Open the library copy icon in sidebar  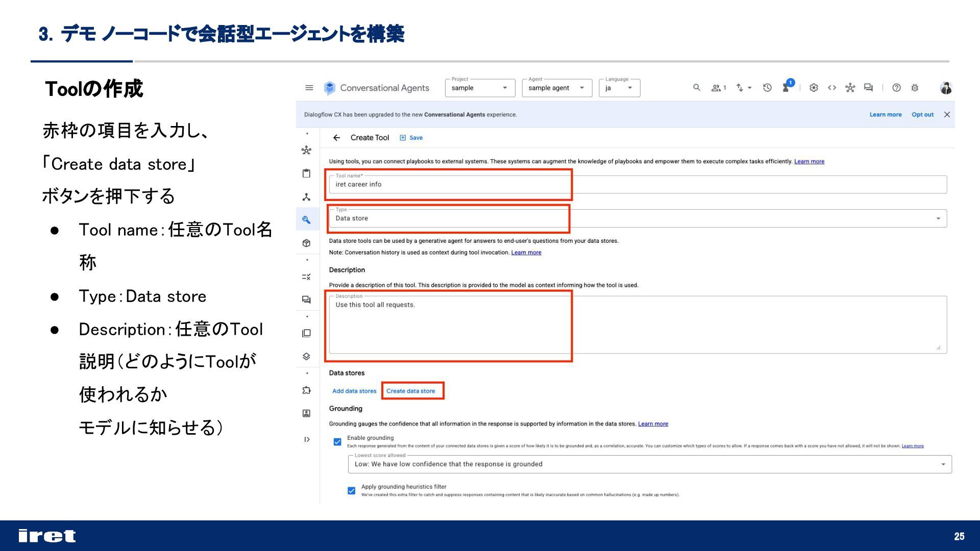click(x=306, y=333)
